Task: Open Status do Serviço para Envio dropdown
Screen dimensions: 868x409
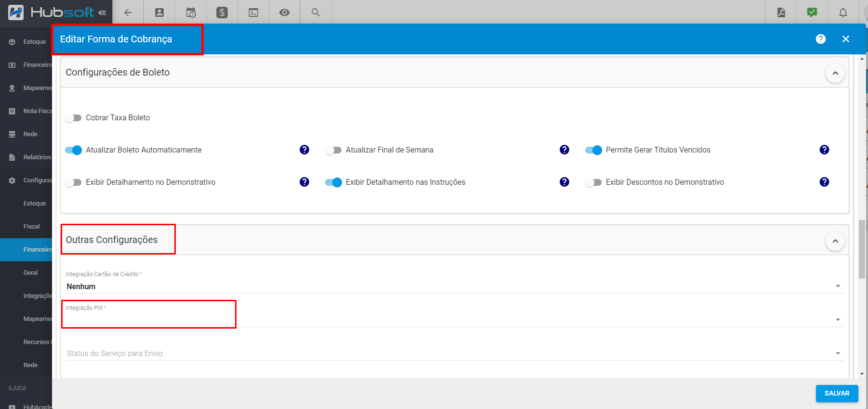Action: pos(454,353)
